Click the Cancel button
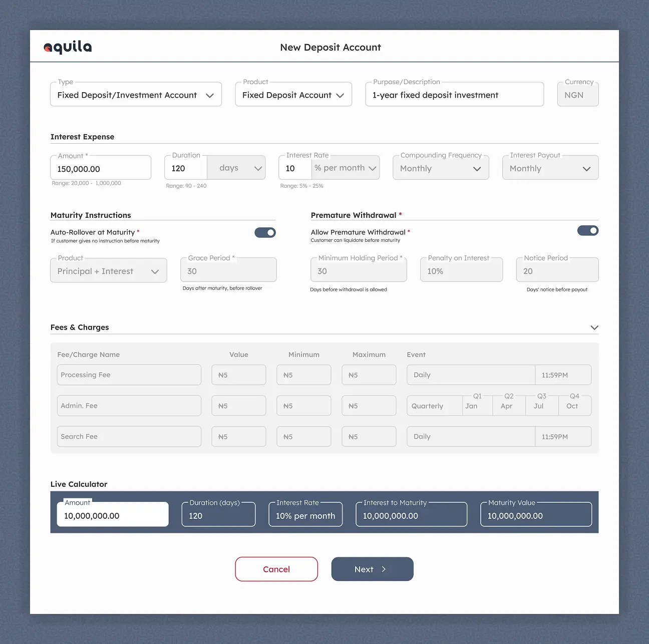The height and width of the screenshot is (644, 649). [x=276, y=569]
